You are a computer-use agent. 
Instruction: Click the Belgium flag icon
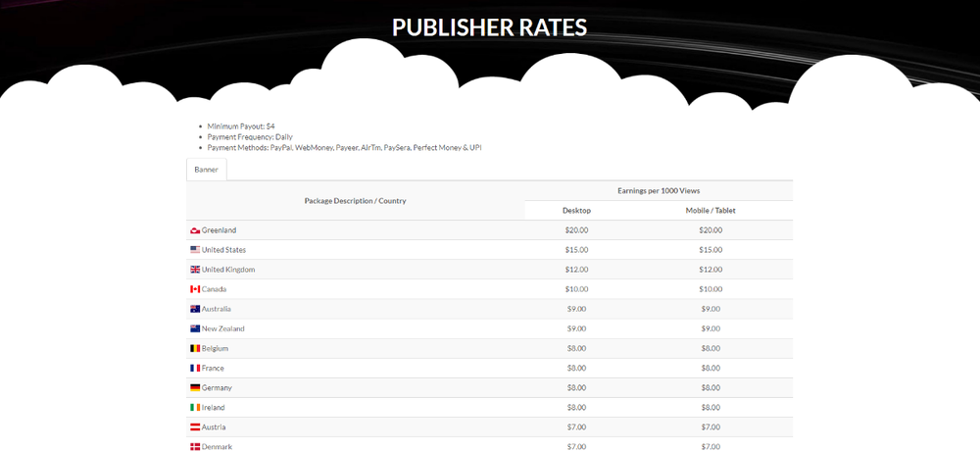click(x=195, y=348)
